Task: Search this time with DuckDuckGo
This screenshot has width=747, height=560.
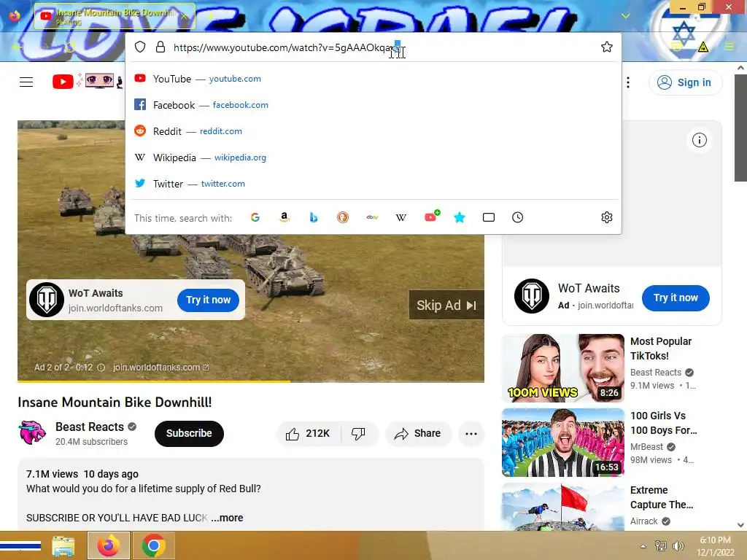Action: click(x=343, y=217)
